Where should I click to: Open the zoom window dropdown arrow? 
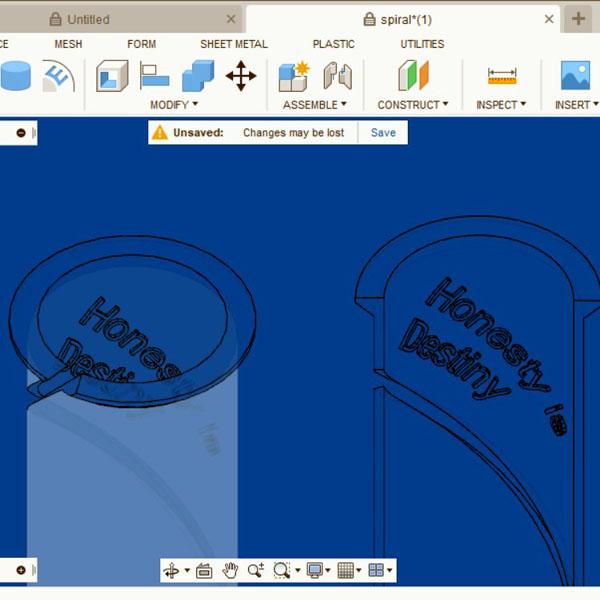pos(297,571)
